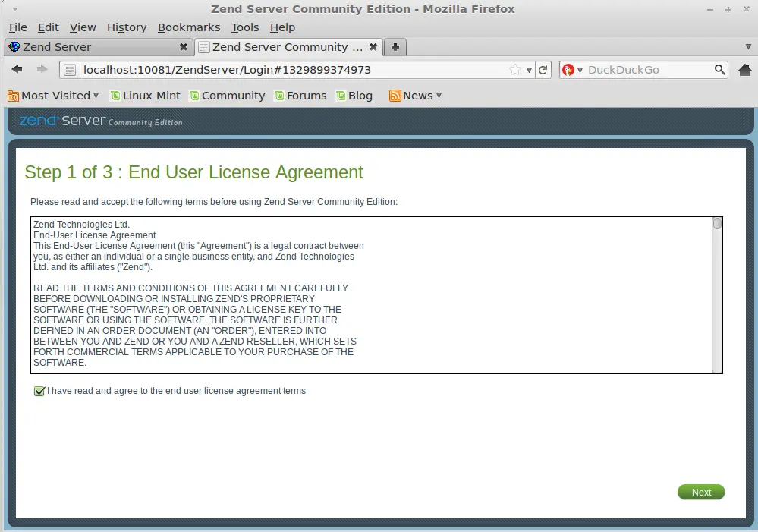The height and width of the screenshot is (532, 758).
Task: Open the Community bookmark
Action: tap(227, 96)
